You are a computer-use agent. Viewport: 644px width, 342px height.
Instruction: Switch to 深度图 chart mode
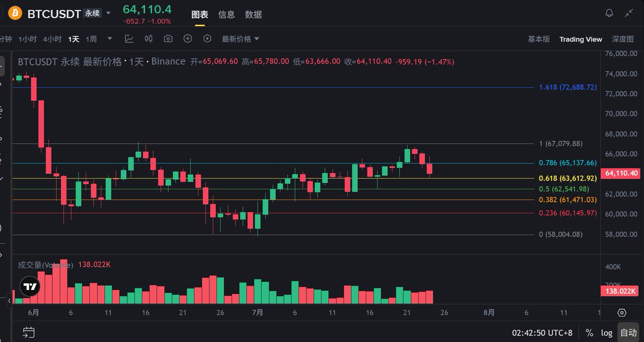[x=623, y=39]
